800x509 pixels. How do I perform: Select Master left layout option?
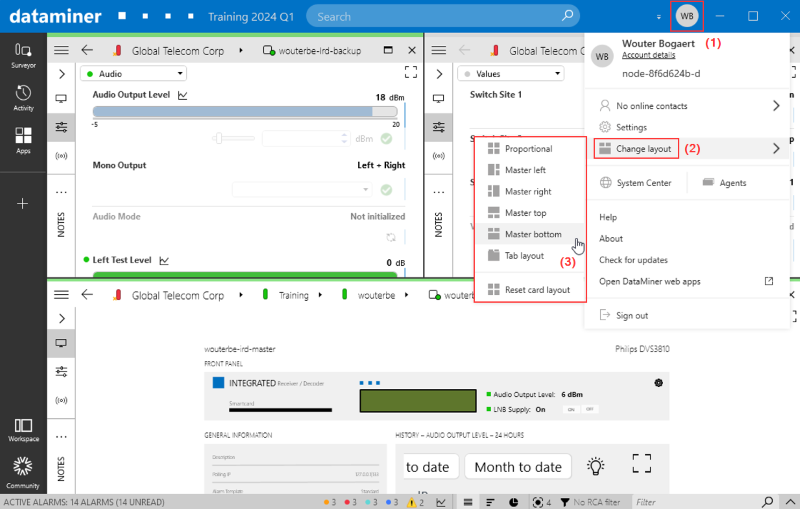pos(524,170)
